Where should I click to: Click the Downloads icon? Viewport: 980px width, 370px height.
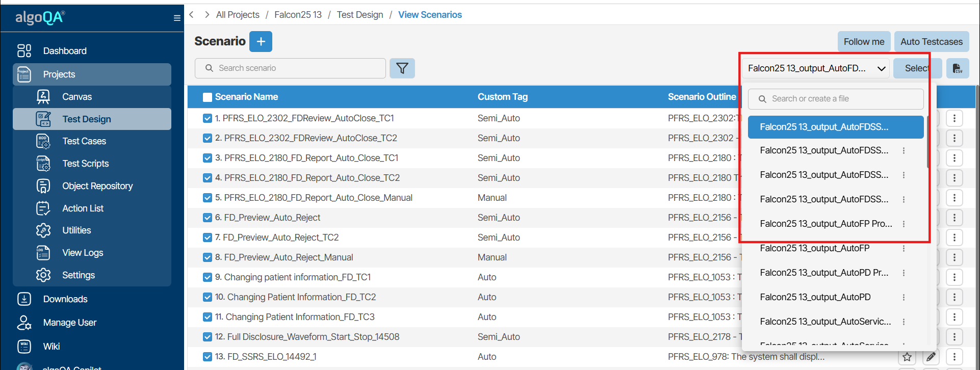click(24, 299)
